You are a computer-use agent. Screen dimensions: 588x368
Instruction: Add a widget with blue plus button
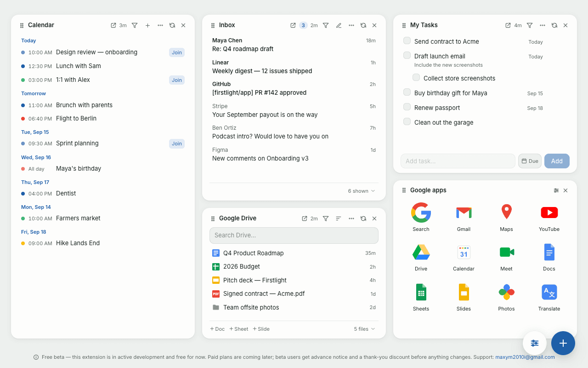pyautogui.click(x=563, y=343)
